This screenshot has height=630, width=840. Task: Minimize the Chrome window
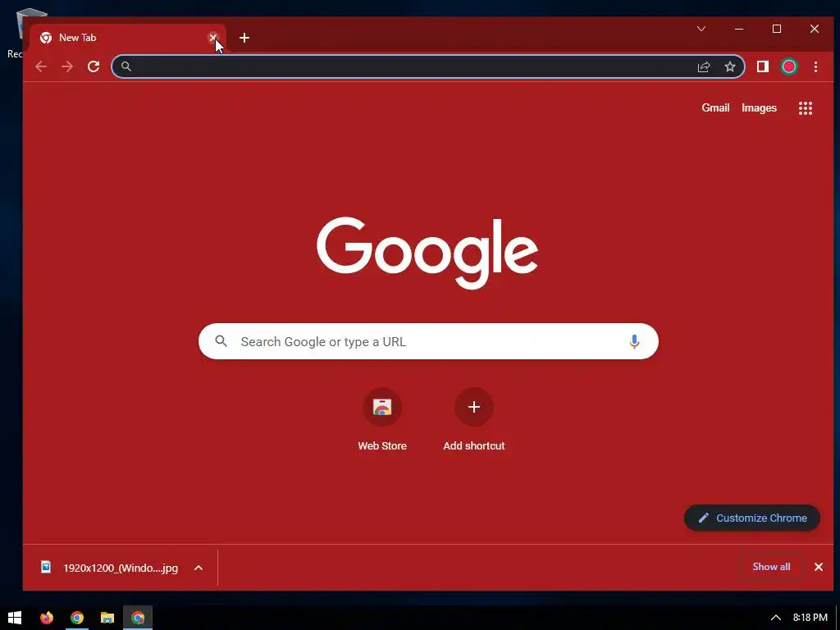[739, 29]
